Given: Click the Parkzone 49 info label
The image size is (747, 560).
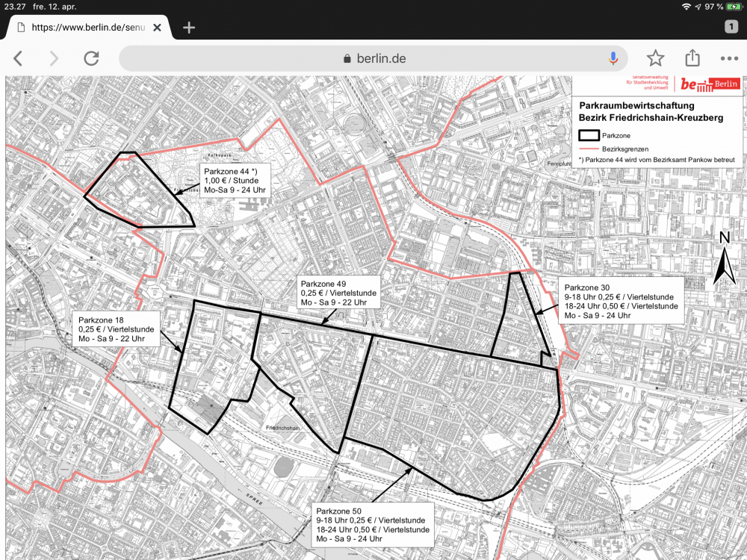Looking at the screenshot, I should coord(339,293).
